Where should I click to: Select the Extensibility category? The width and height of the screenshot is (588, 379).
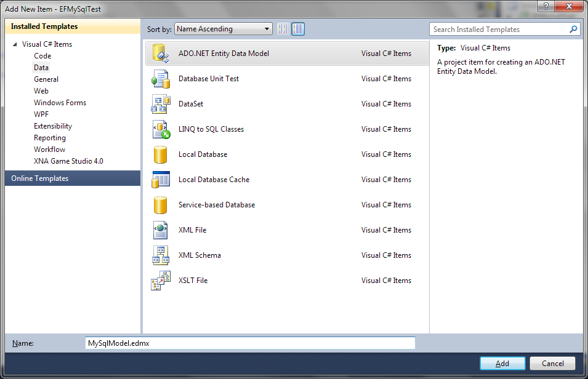tap(53, 126)
